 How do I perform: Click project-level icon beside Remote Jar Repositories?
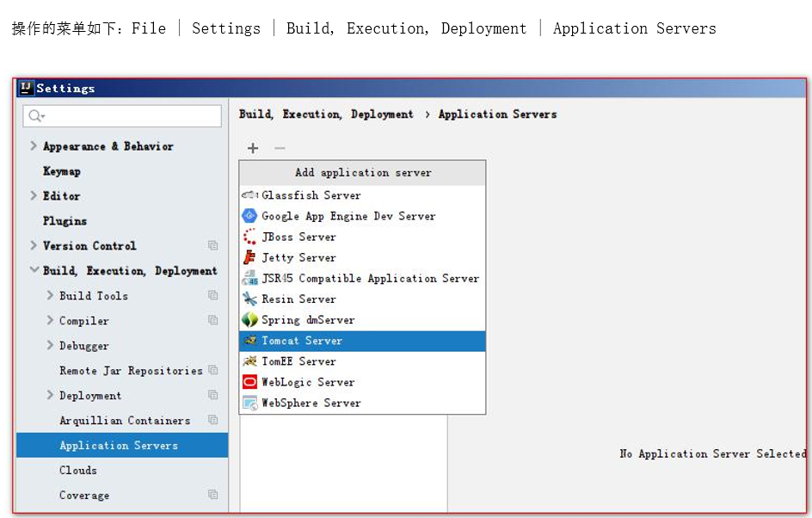click(x=212, y=370)
